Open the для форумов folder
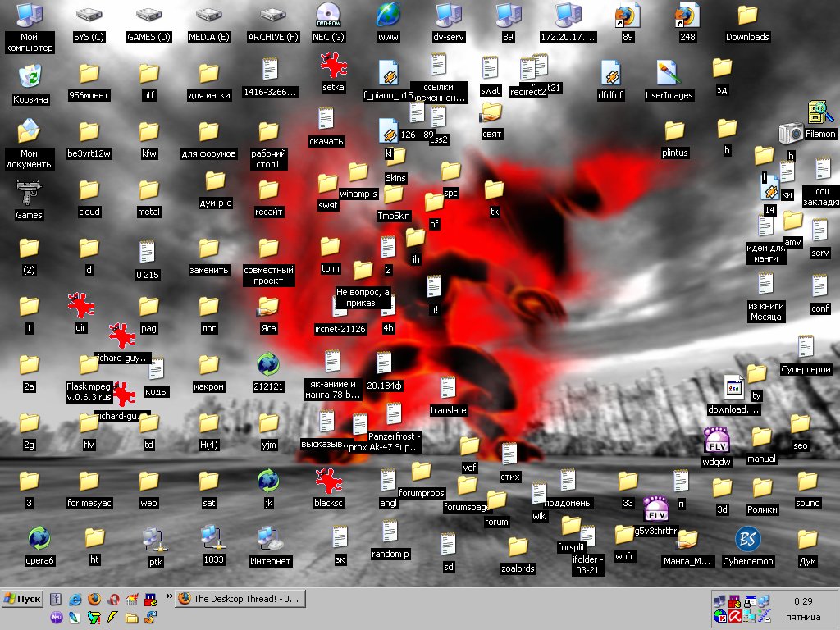 tap(209, 140)
